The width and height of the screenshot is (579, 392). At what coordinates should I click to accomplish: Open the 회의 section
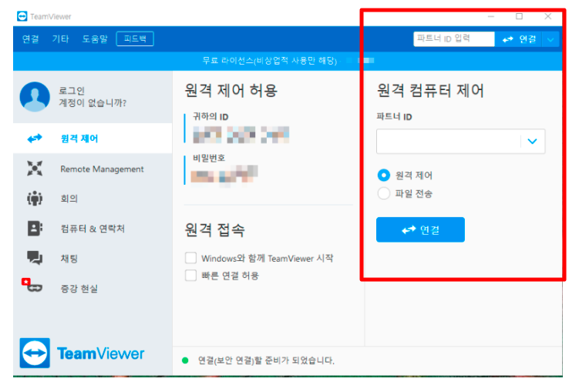(93, 199)
